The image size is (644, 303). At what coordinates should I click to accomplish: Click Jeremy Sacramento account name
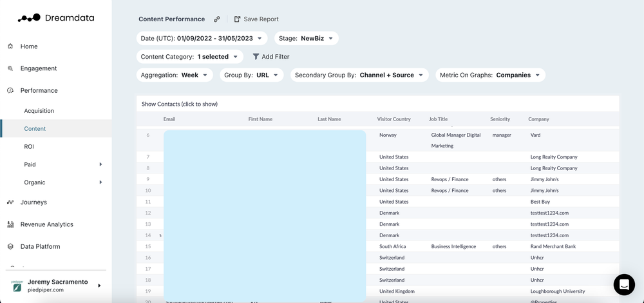pyautogui.click(x=57, y=282)
